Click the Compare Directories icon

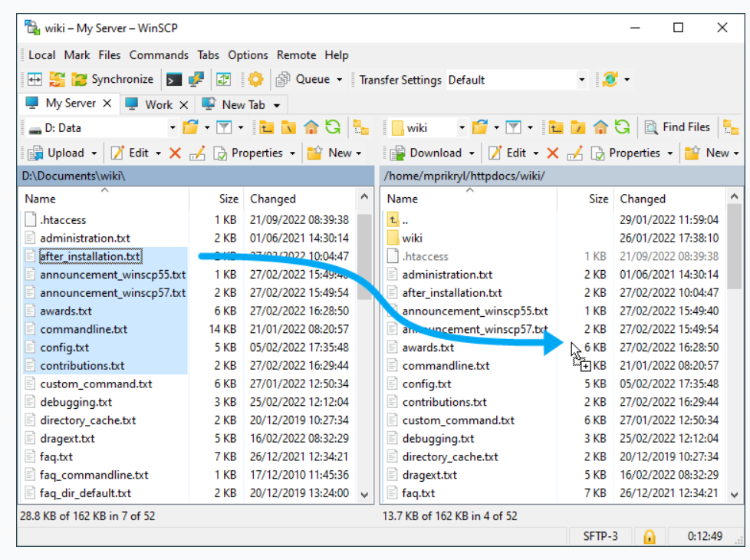click(x=35, y=79)
